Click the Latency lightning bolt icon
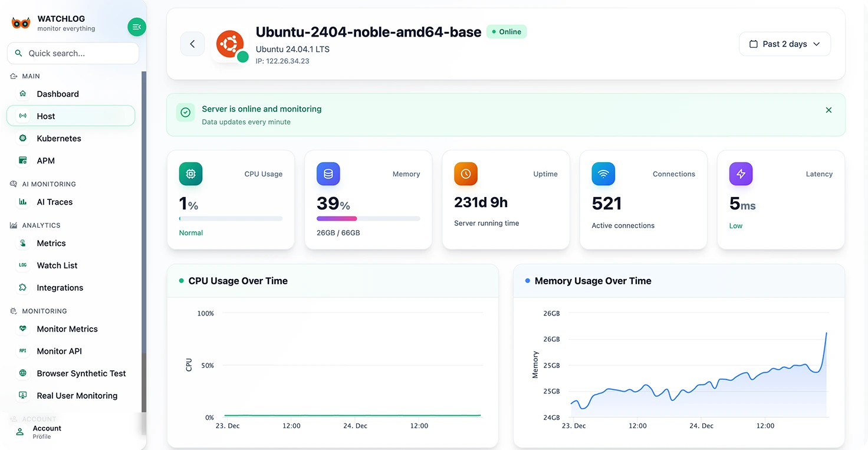868x450 pixels. tap(741, 174)
